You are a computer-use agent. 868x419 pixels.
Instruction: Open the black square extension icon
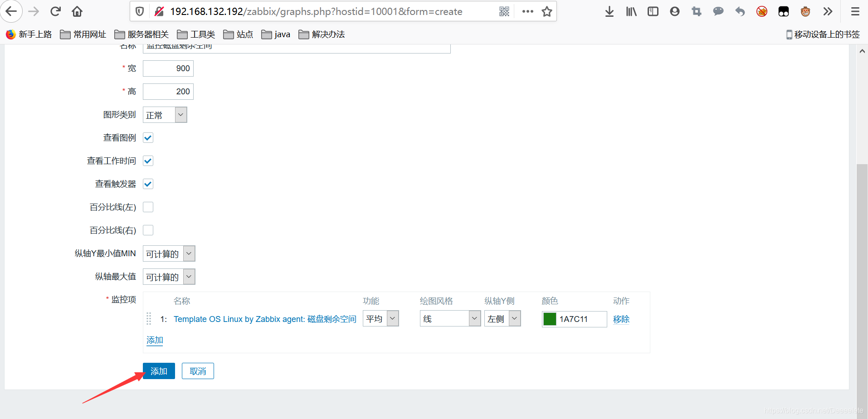(x=784, y=11)
